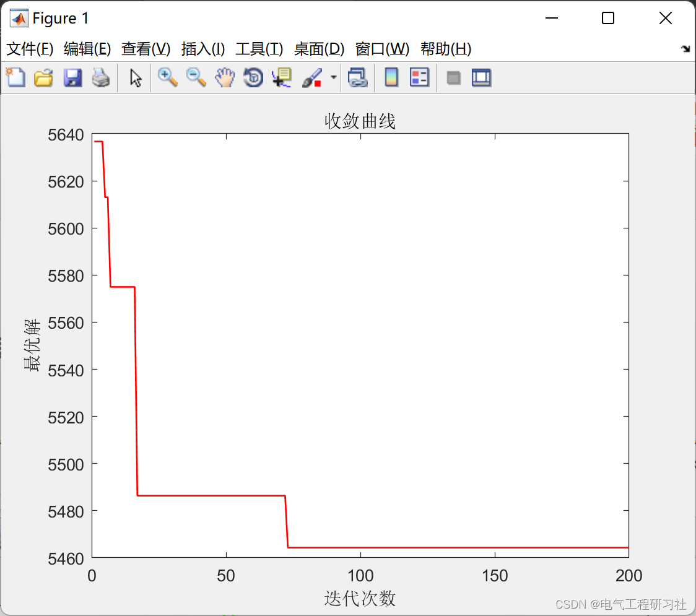Click the Hide Plot Tools icon
The height and width of the screenshot is (616, 696).
tap(453, 78)
